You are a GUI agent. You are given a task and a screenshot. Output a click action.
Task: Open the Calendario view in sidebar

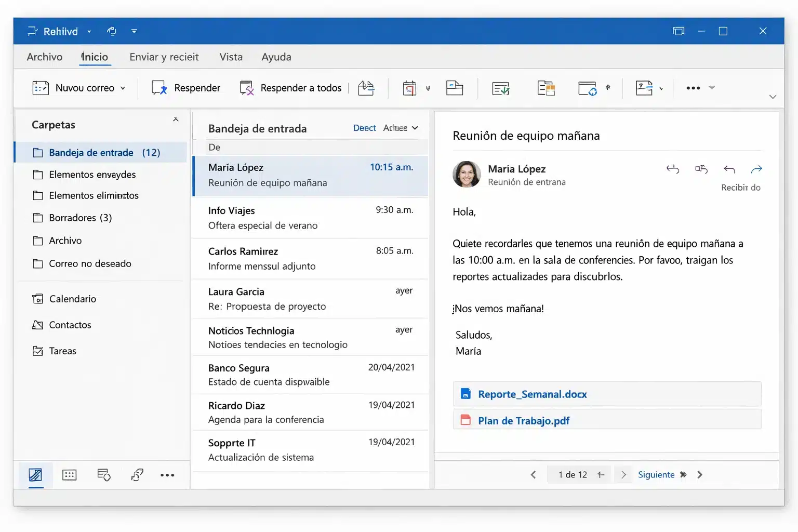72,299
